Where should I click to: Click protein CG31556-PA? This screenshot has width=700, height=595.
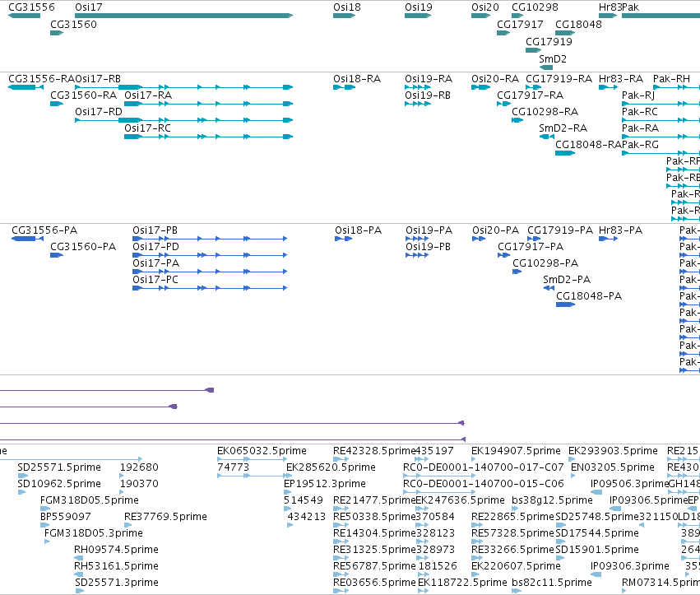(x=44, y=230)
